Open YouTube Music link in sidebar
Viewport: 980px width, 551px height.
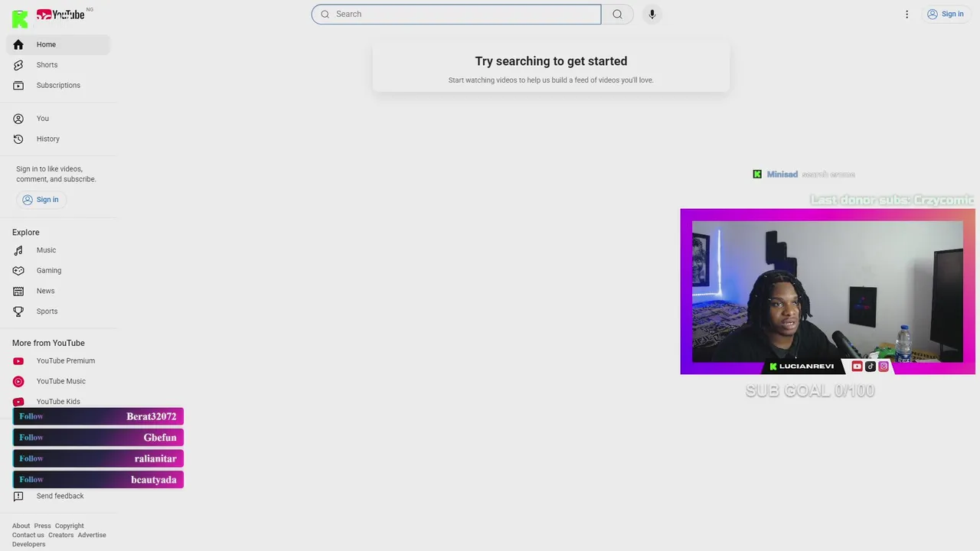[58, 381]
